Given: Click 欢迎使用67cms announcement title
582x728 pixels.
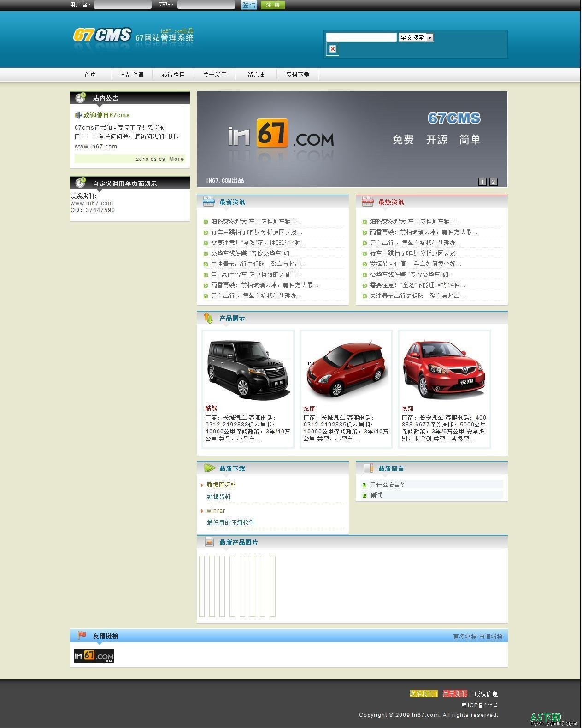Looking at the screenshot, I should pos(106,115).
